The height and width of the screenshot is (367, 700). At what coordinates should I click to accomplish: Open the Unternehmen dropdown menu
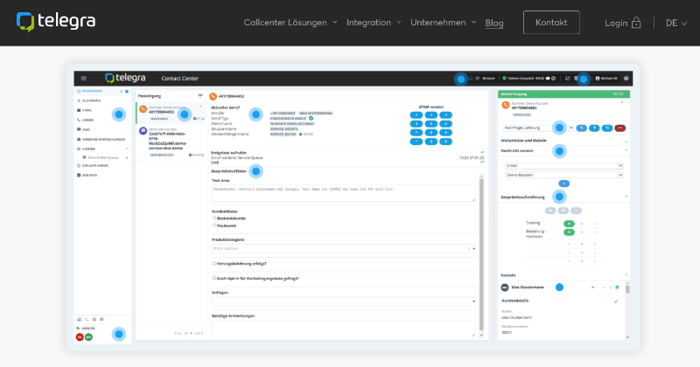(x=443, y=22)
